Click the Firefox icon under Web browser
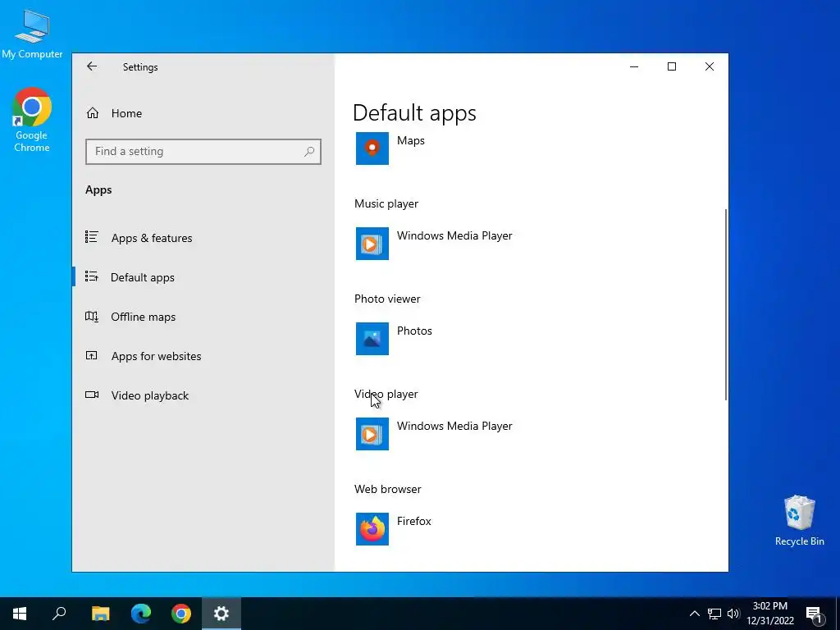This screenshot has width=840, height=630. pos(372,529)
